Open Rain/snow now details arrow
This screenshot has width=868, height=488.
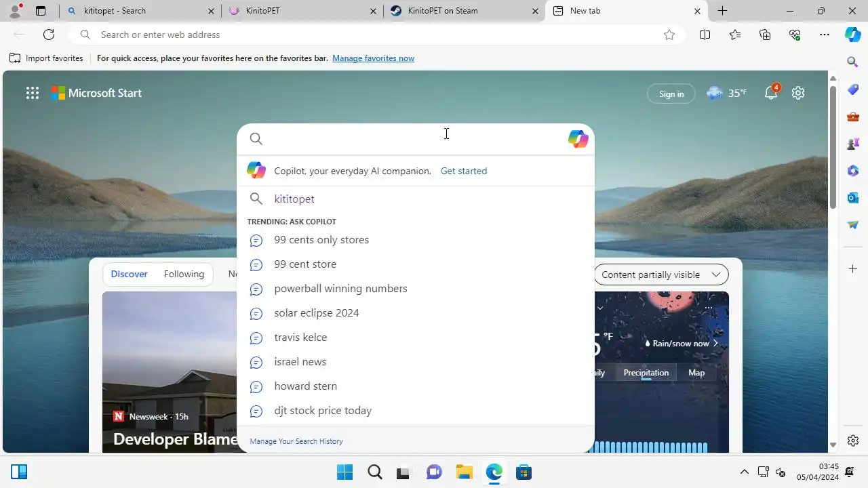(715, 344)
